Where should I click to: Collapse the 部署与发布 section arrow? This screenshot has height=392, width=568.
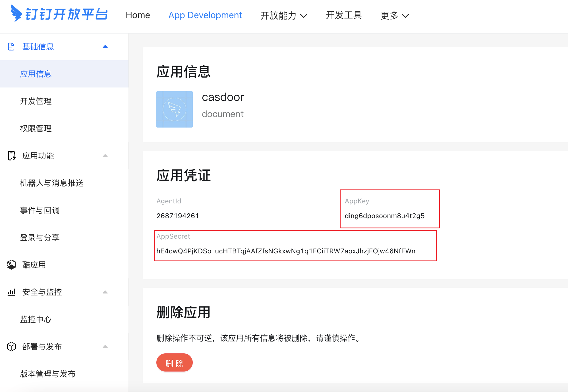[x=105, y=347]
